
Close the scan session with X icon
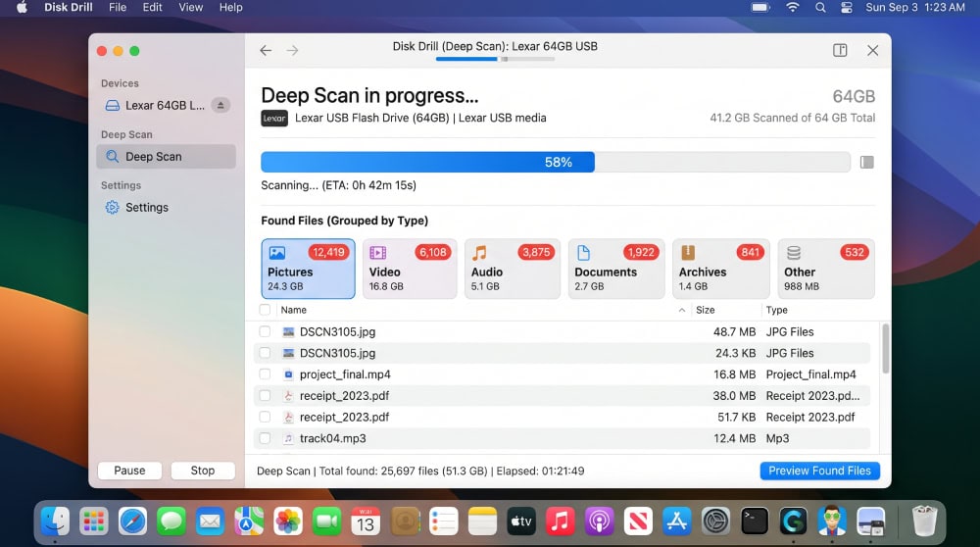pos(872,51)
